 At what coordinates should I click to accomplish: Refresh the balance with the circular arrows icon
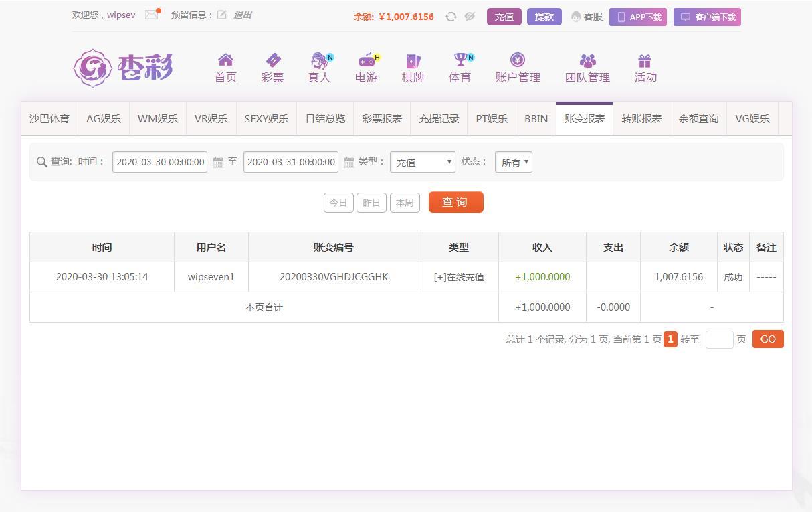(x=451, y=17)
